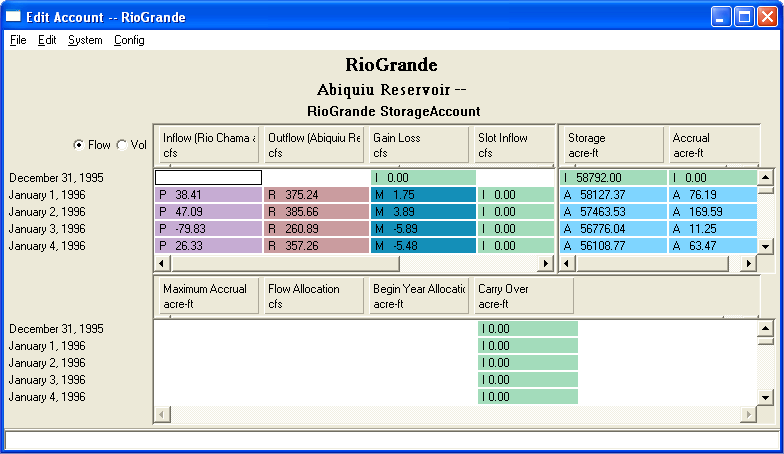Select Gain Loss cell value -5.48
Image resolution: width=784 pixels, height=454 pixels.
(423, 246)
